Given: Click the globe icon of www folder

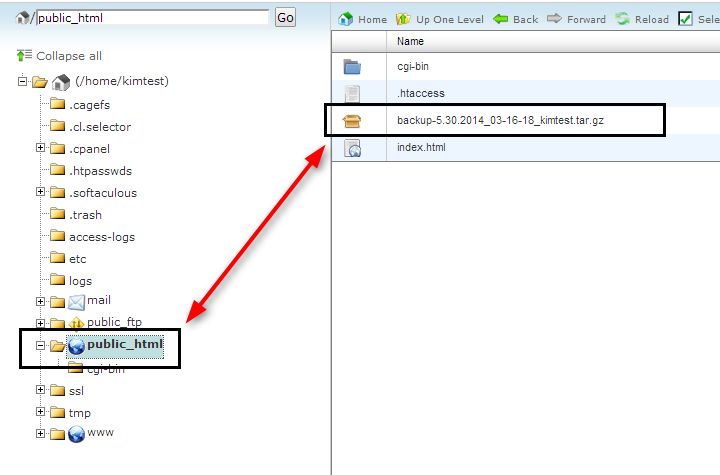Looking at the screenshot, I should point(76,434).
